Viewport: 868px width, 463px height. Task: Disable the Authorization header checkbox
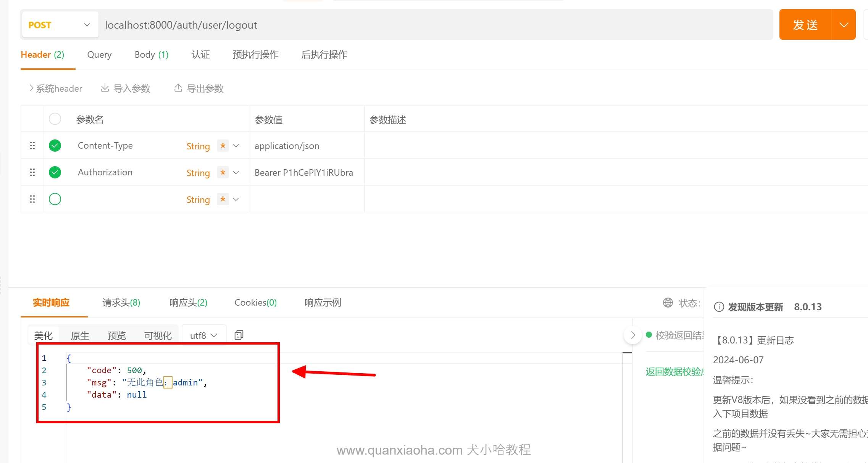pos(55,172)
